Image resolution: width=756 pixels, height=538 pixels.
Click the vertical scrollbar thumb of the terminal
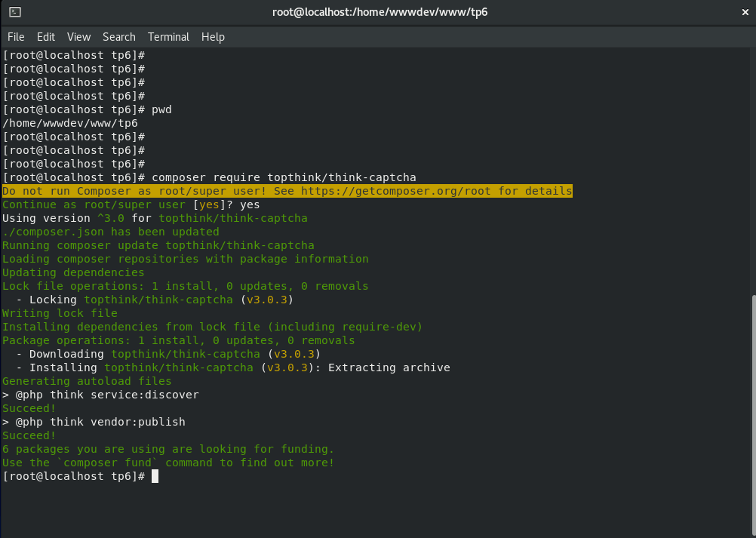tap(753, 416)
